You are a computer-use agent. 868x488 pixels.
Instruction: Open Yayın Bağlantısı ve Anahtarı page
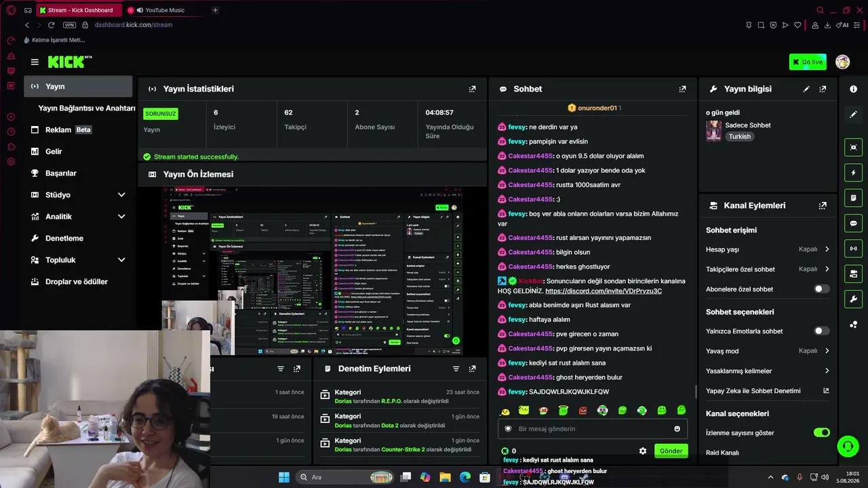87,108
